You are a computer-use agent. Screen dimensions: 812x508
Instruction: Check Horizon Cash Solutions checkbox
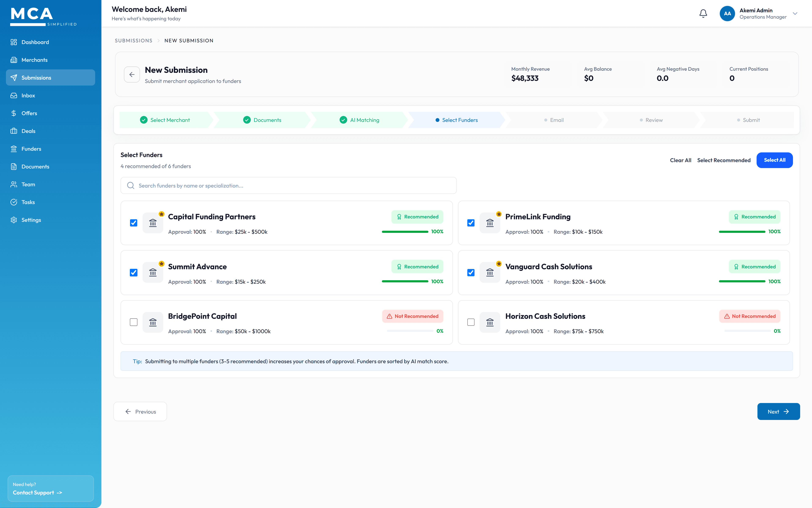click(x=471, y=322)
